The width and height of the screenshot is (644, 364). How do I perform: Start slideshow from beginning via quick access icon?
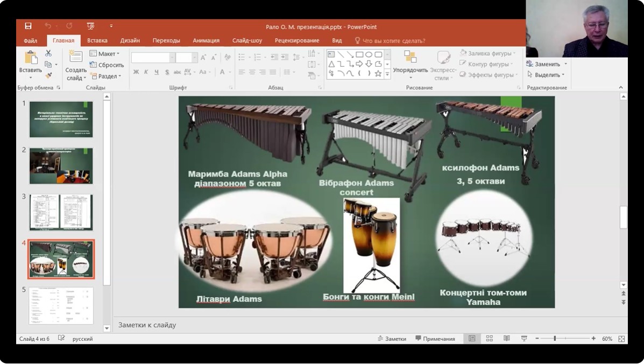coord(91,26)
